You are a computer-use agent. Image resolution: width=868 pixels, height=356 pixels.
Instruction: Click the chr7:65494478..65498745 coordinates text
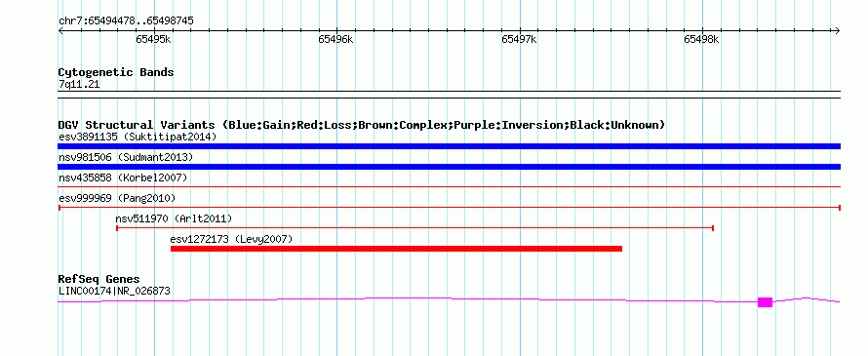point(126,21)
